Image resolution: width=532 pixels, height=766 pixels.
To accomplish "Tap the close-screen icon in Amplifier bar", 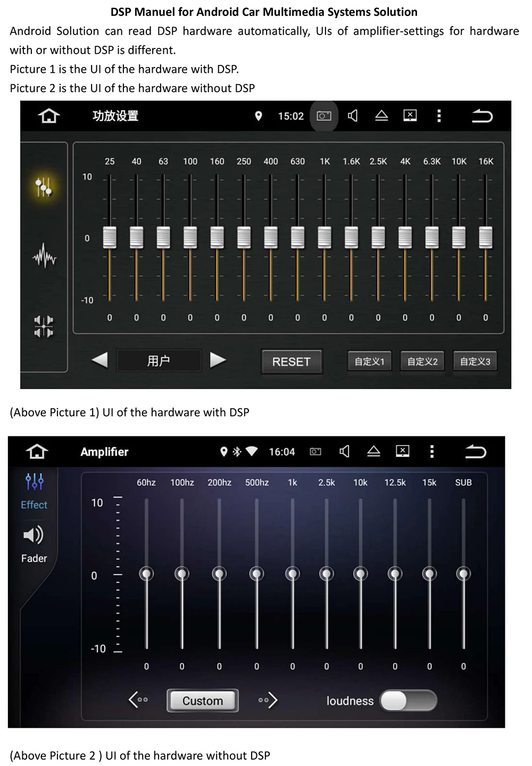I will click(x=403, y=451).
